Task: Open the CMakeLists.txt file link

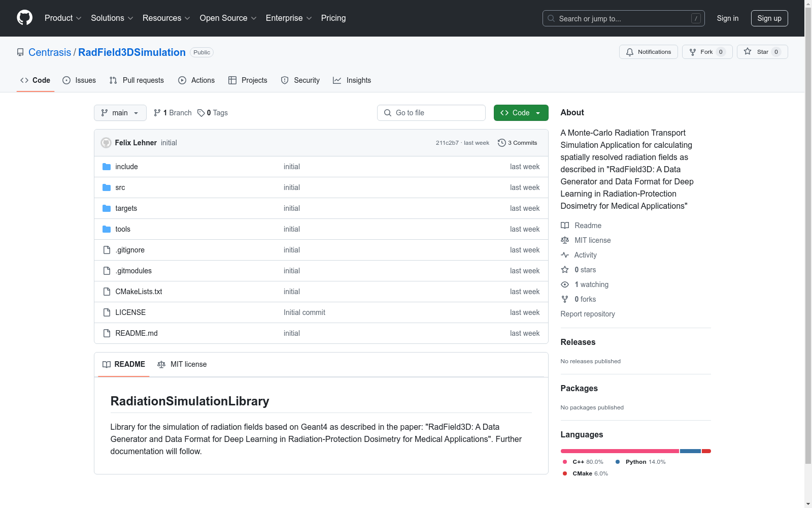Action: pos(139,292)
